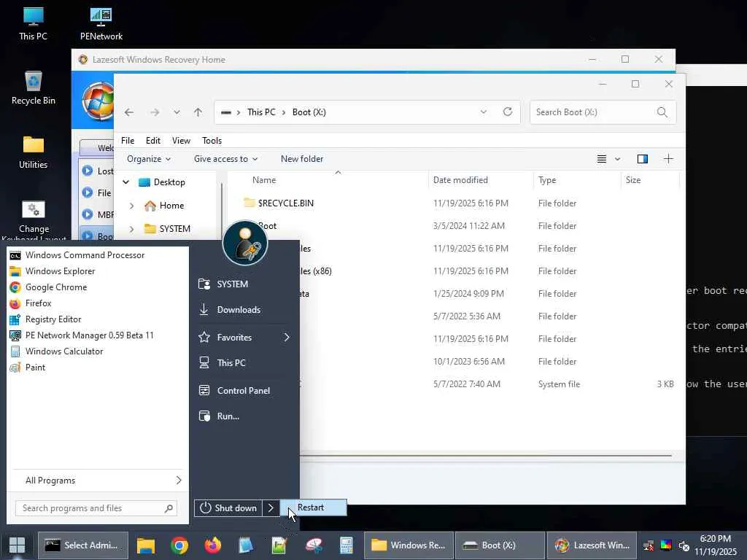The image size is (747, 560).
Task: Switch to Lazesoft Win... taskbar button
Action: (x=592, y=545)
